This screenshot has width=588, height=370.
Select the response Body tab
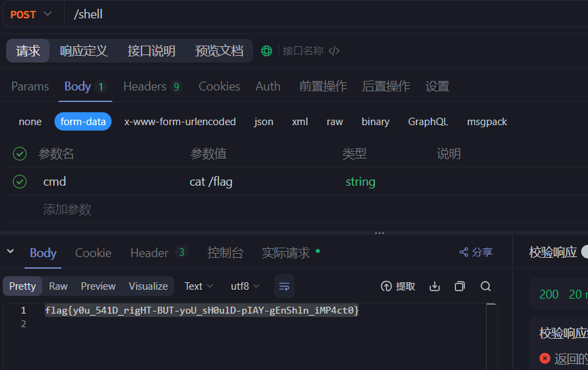coord(43,253)
